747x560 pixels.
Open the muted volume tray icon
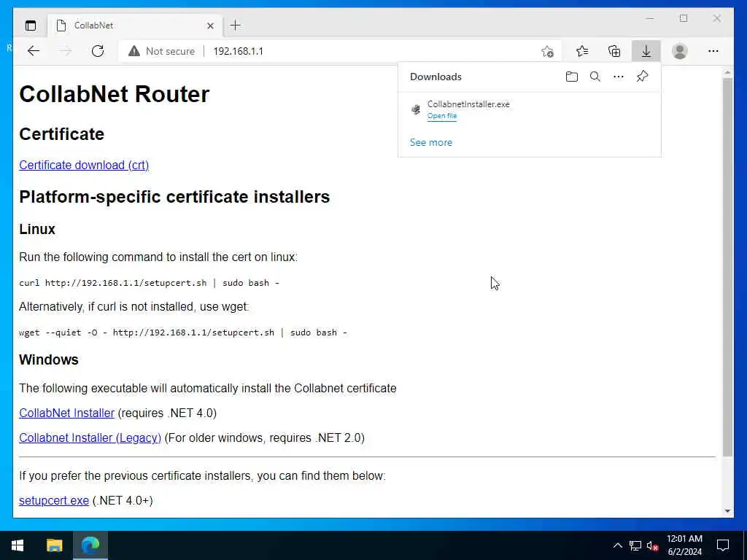[x=652, y=545]
